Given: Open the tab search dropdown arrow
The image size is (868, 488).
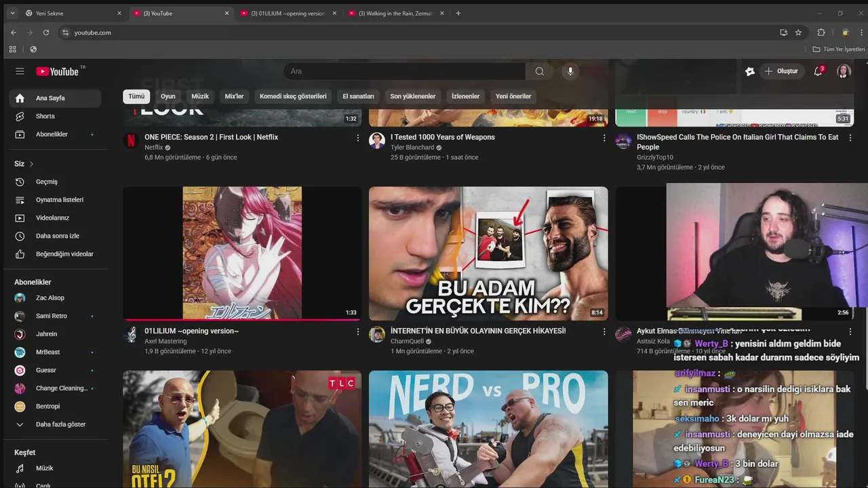Looking at the screenshot, I should pos(12,13).
